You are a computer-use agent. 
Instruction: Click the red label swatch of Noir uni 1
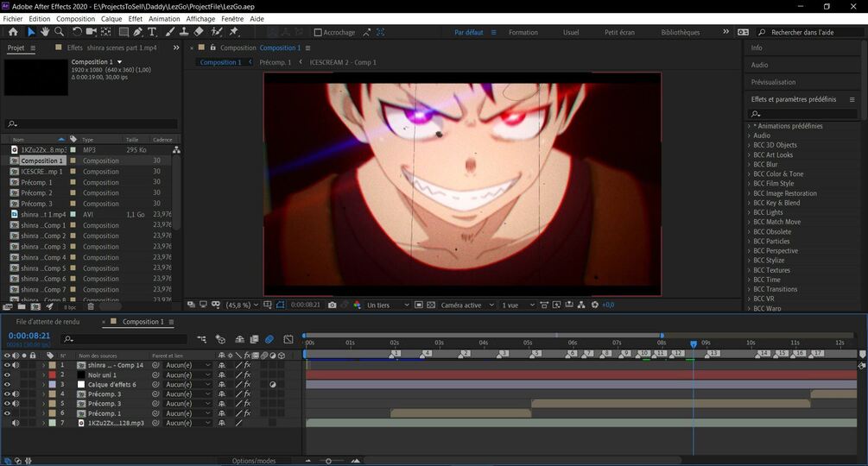coord(53,375)
